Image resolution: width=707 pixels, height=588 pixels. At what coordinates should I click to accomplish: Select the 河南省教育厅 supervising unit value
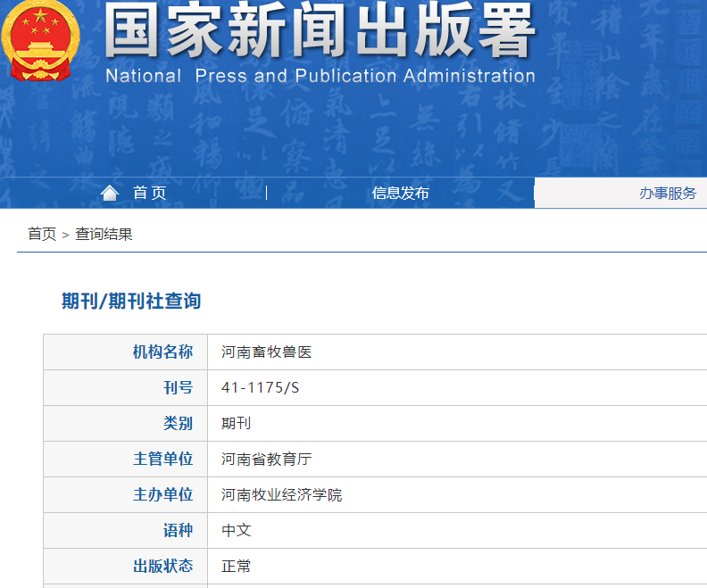click(267, 460)
